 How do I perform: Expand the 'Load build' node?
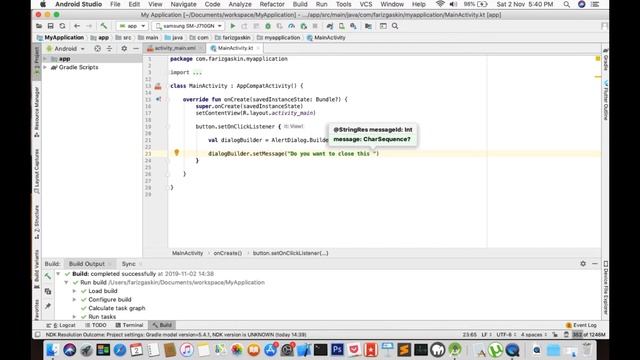tap(74, 291)
